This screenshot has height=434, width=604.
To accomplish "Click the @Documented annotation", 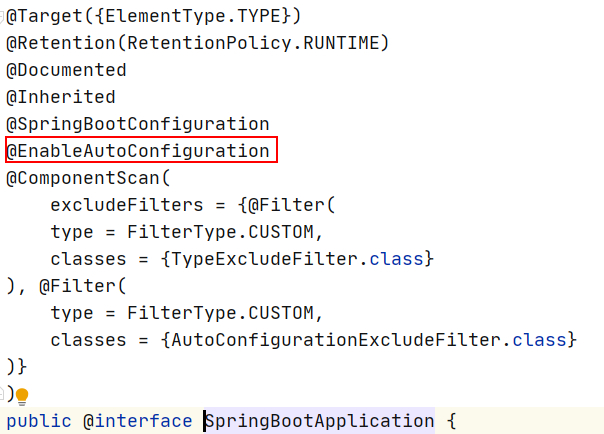I will [x=66, y=71].
